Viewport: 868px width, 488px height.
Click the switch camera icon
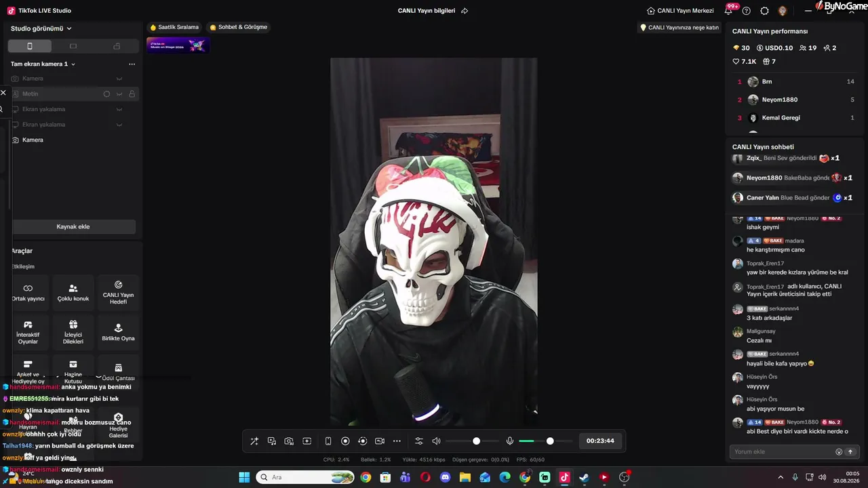click(380, 441)
